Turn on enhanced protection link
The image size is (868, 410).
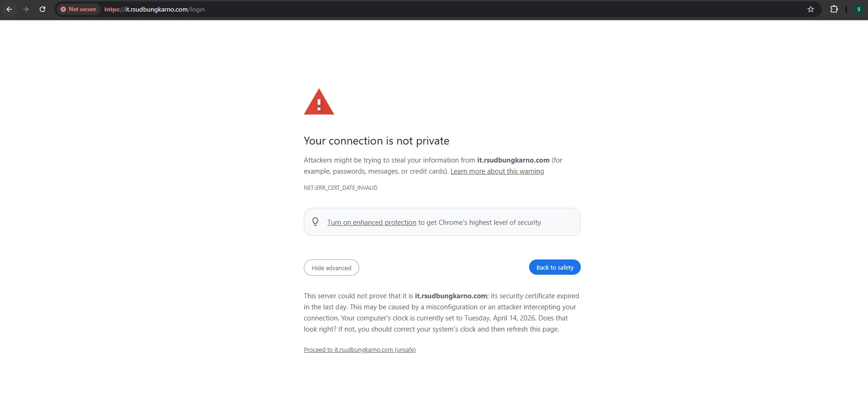point(372,223)
